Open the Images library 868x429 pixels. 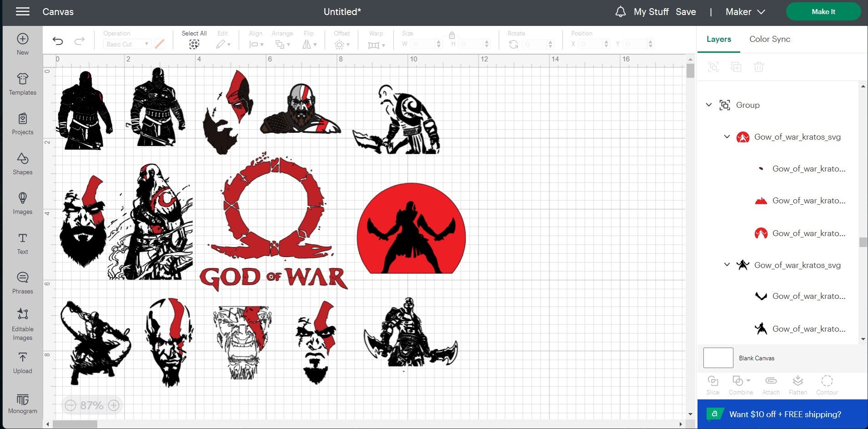coord(23,203)
